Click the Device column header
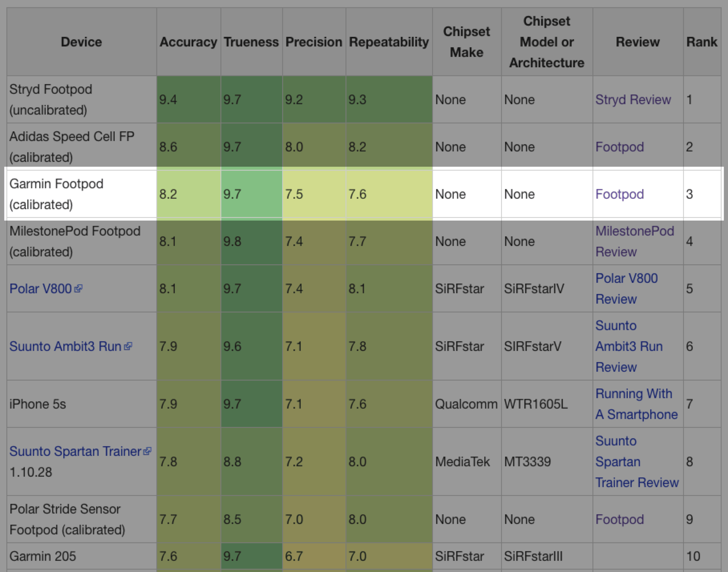Image resolution: width=728 pixels, height=572 pixels. pos(81,42)
